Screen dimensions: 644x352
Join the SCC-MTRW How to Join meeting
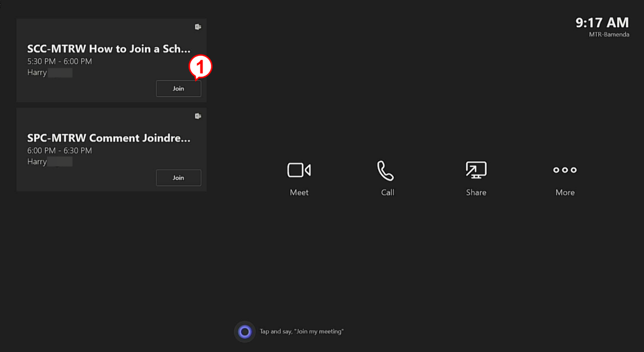tap(178, 89)
